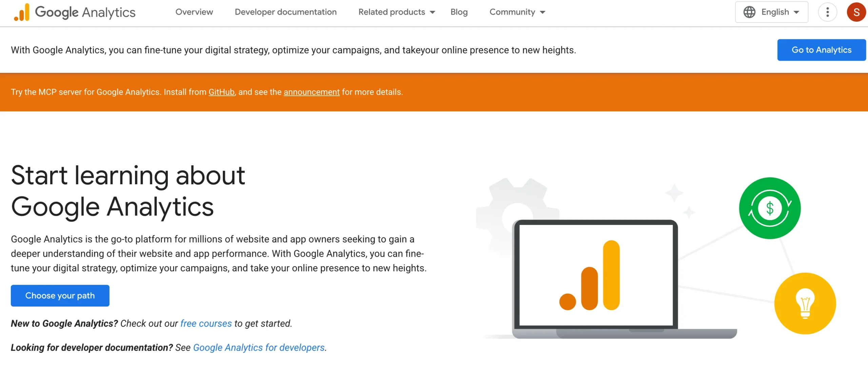Expand the Community dropdown menu
The height and width of the screenshot is (374, 868).
[x=517, y=12]
